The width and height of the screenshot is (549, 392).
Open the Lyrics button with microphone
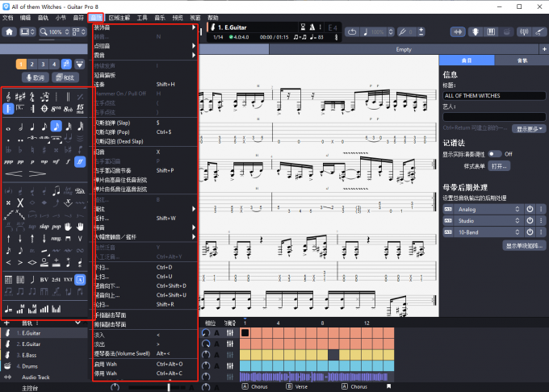(x=36, y=77)
